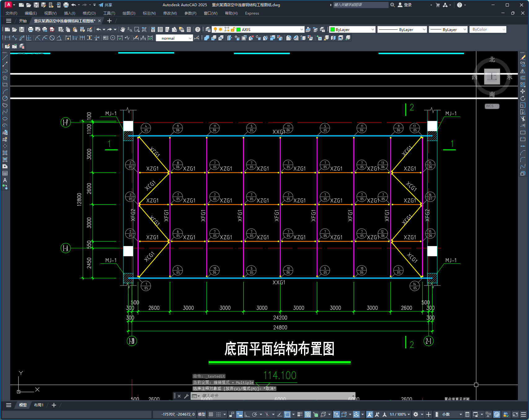Click the 共享 share button

[106, 5]
